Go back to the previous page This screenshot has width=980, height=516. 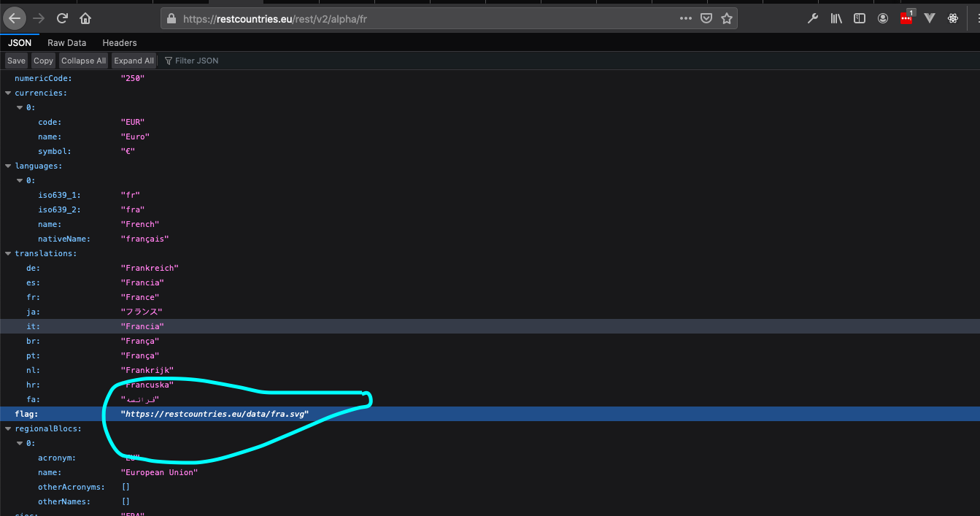click(15, 18)
